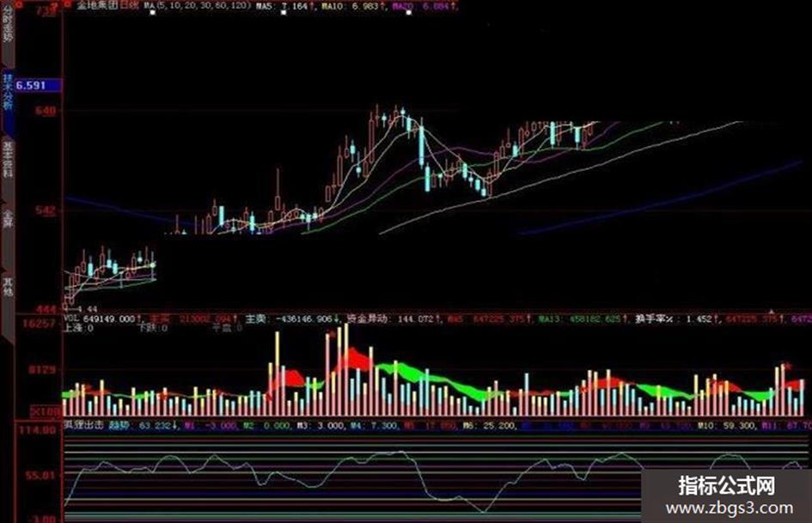Click the 640 price axis label

pos(46,110)
